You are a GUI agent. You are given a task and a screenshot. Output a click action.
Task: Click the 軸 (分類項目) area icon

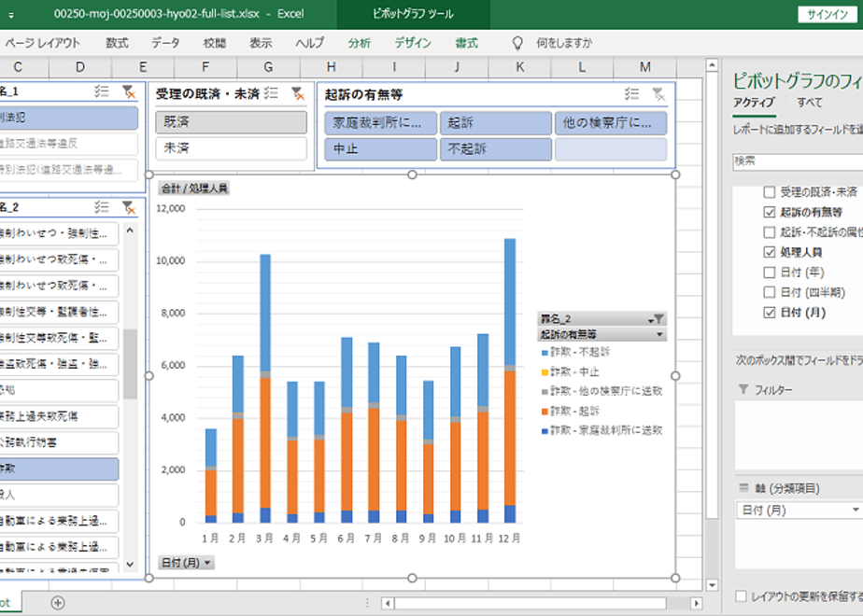tap(743, 488)
